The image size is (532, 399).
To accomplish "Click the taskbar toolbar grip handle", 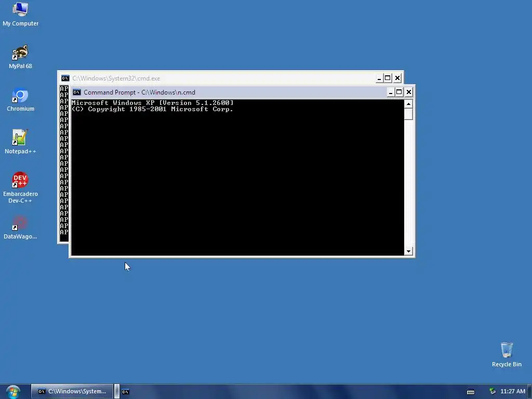I will pyautogui.click(x=117, y=391).
